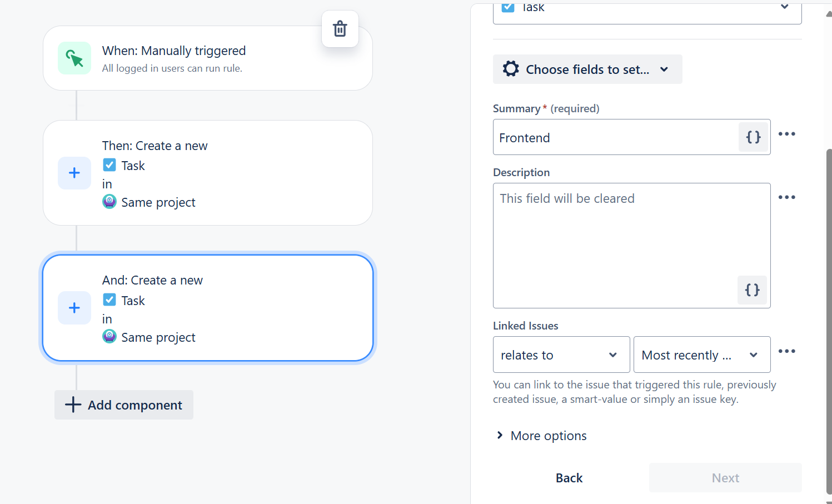Image resolution: width=832 pixels, height=504 pixels.
Task: Click Task checkbox icon in And step
Action: [x=109, y=300]
